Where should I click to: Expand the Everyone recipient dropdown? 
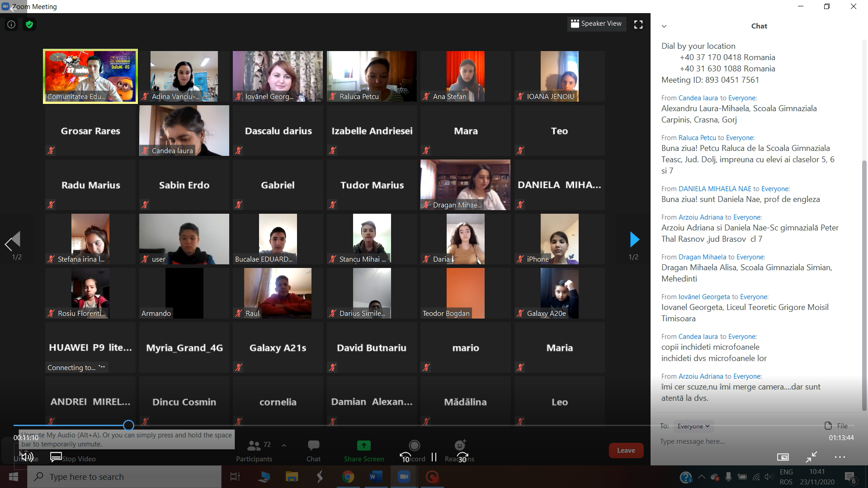(693, 426)
